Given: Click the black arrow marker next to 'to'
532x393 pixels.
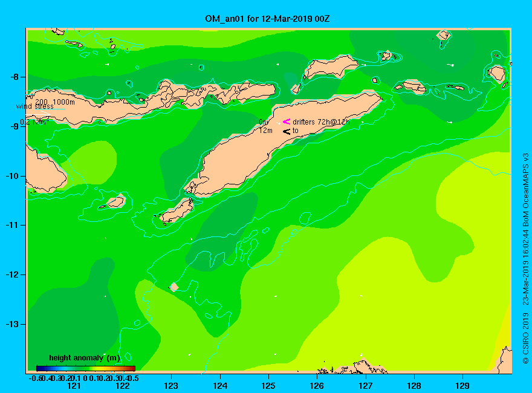Looking at the screenshot, I should (x=287, y=131).
